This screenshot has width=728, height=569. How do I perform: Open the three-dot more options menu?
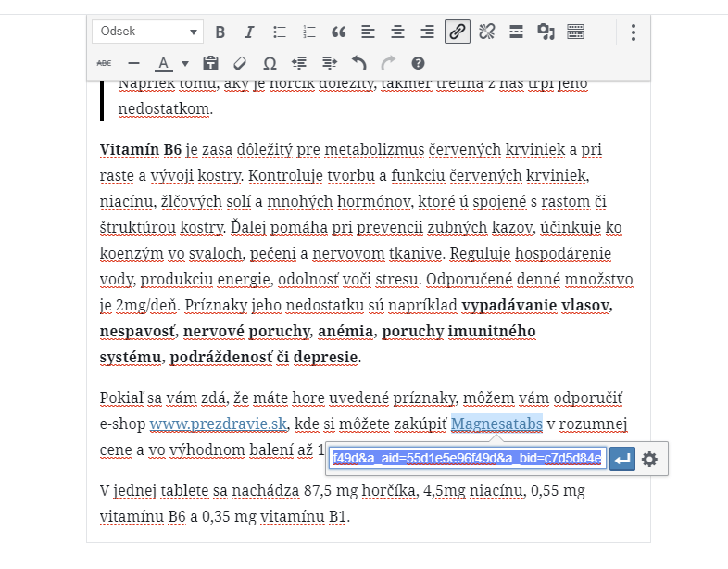[x=634, y=32]
